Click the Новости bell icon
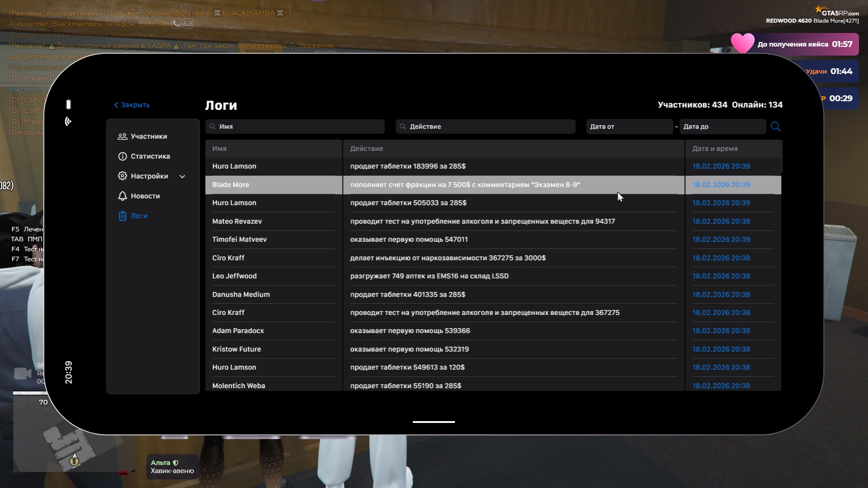Image resolution: width=868 pixels, height=488 pixels. coord(122,196)
